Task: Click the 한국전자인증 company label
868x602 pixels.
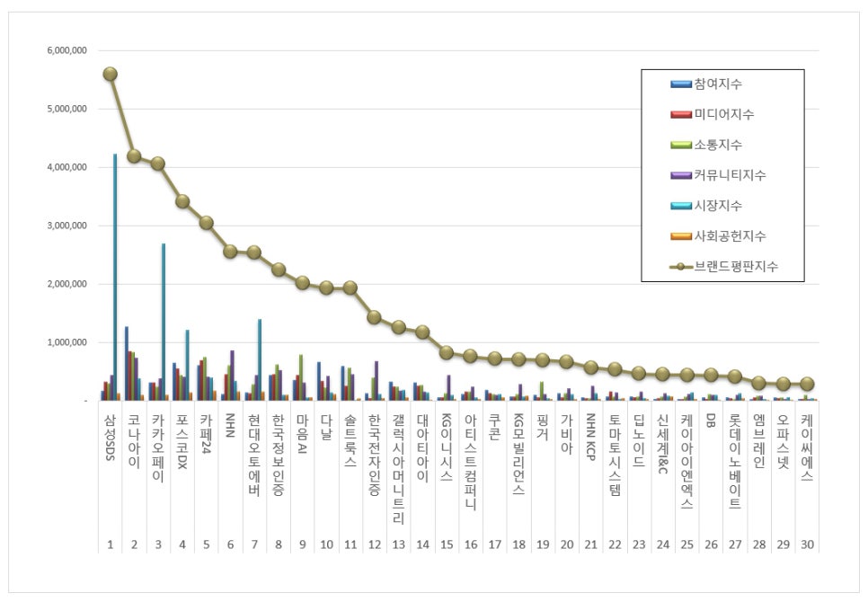Action: [375, 455]
